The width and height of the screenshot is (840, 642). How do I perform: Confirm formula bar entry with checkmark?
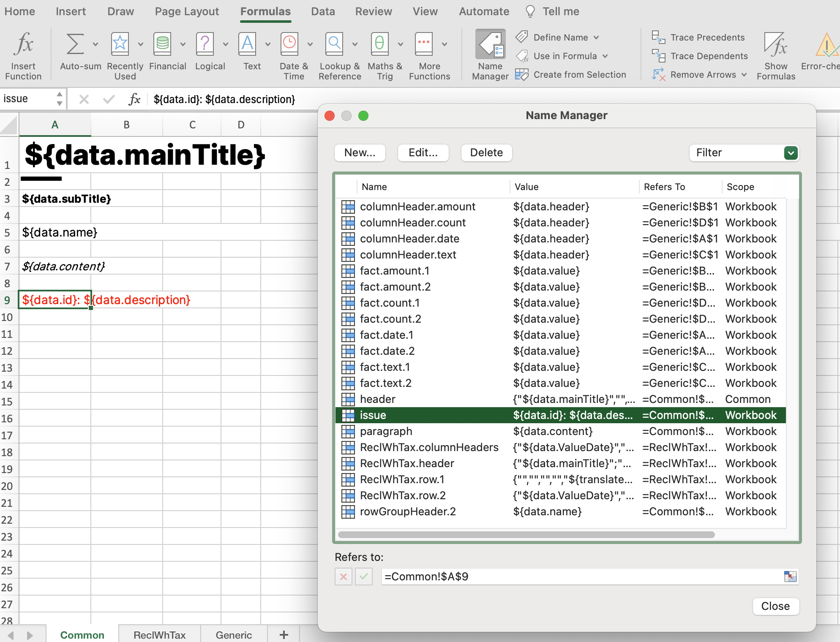coord(109,99)
